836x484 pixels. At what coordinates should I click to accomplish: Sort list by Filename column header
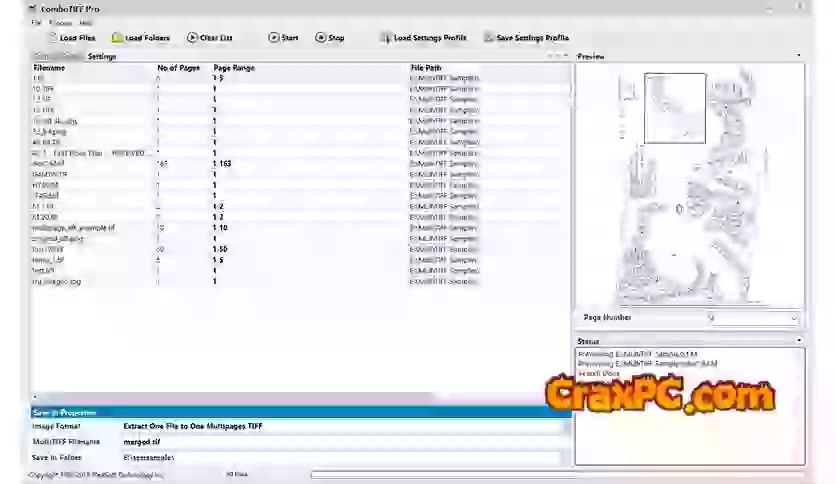pos(49,68)
